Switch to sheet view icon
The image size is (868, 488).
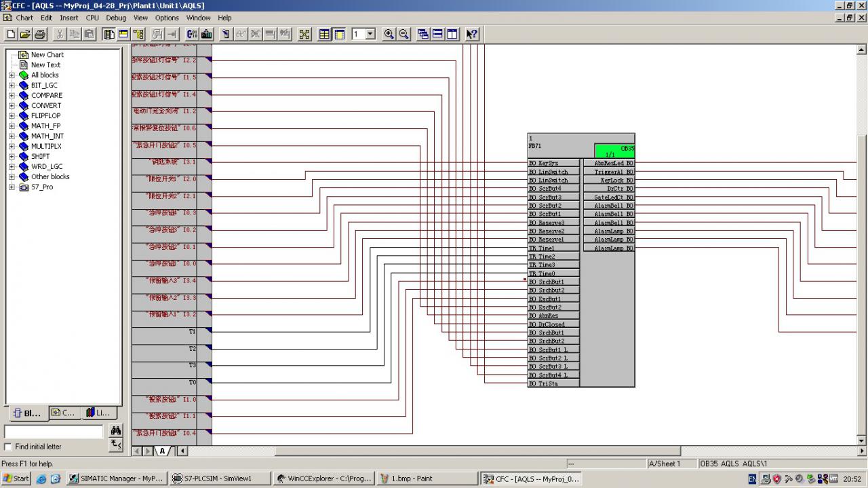pyautogui.click(x=340, y=34)
